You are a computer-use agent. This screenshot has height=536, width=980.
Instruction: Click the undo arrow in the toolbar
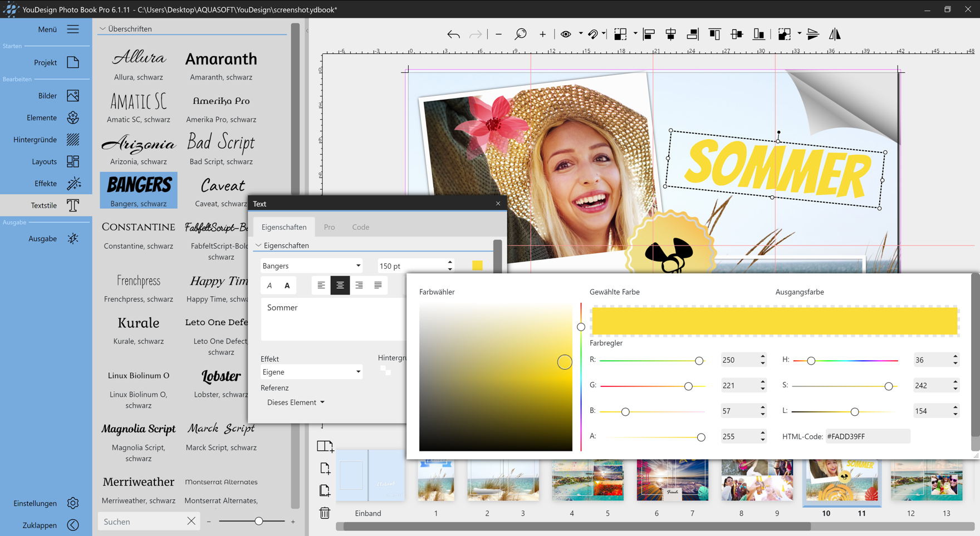453,35
